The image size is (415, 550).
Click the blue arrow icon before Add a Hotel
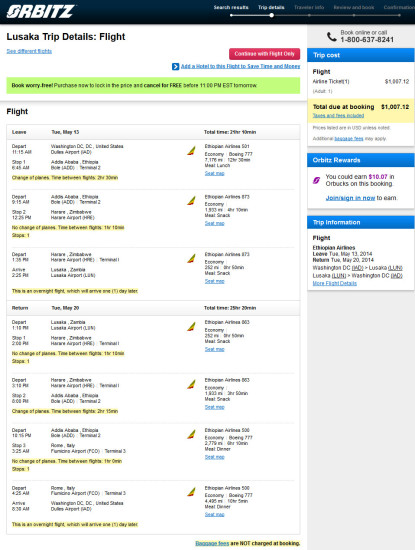(175, 67)
